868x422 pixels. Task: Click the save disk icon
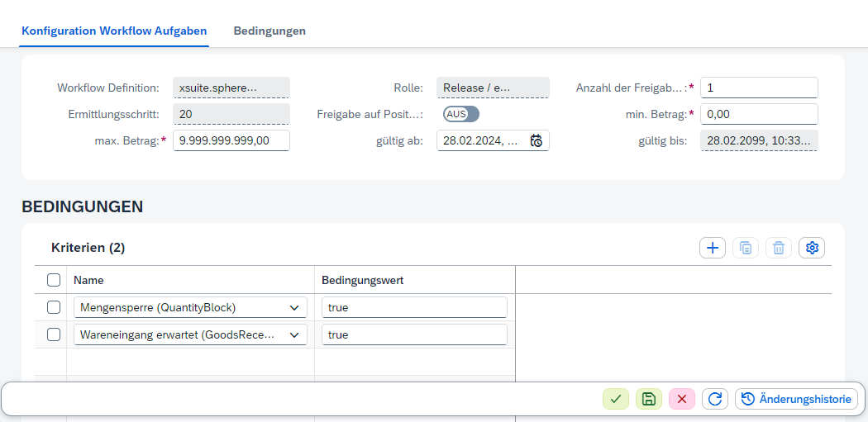click(x=649, y=399)
